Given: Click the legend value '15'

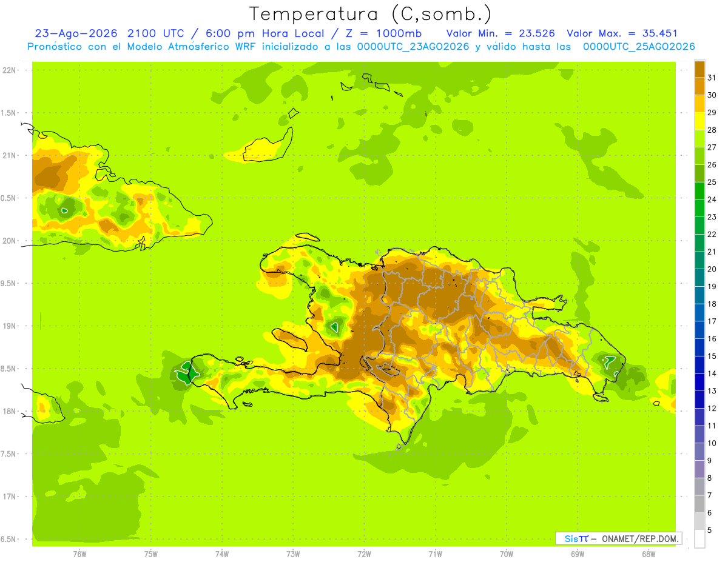Looking at the screenshot, I should [x=712, y=356].
